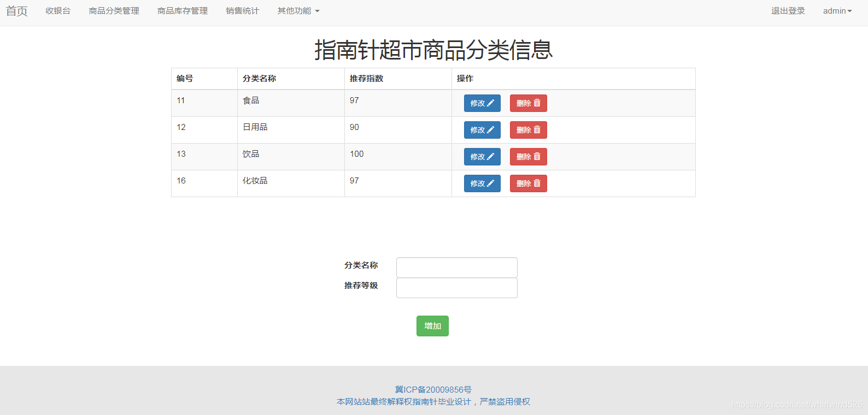Focus the 推荐等级 input field
The width and height of the screenshot is (868, 415).
pyautogui.click(x=457, y=288)
